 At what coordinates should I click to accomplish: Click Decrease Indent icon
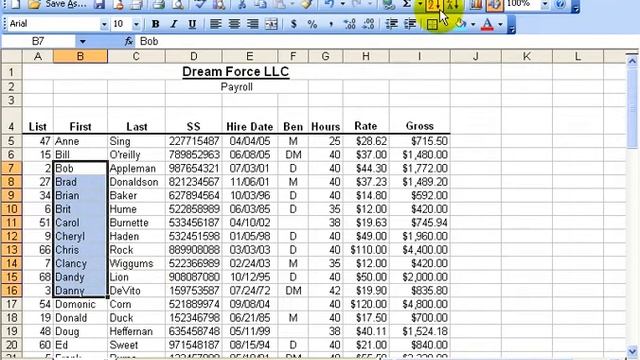pos(391,24)
